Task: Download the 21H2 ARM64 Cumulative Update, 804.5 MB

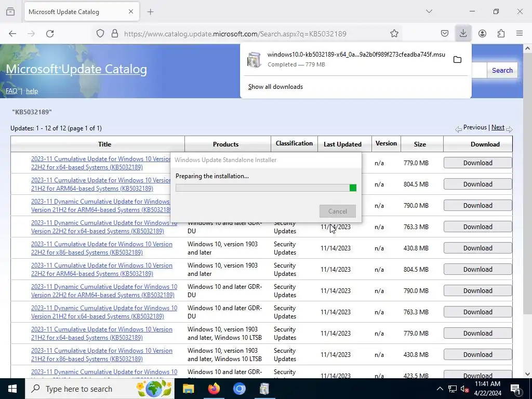Action: [478, 184]
